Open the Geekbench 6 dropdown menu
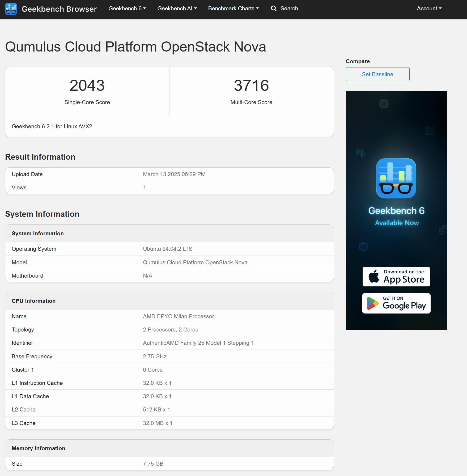The image size is (467, 476). tap(127, 8)
